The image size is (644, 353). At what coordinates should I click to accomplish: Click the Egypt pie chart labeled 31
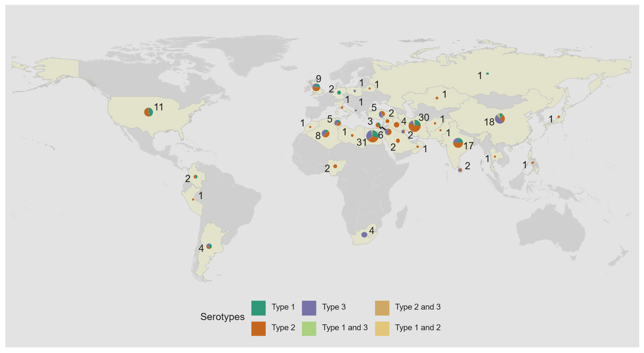pos(372,136)
